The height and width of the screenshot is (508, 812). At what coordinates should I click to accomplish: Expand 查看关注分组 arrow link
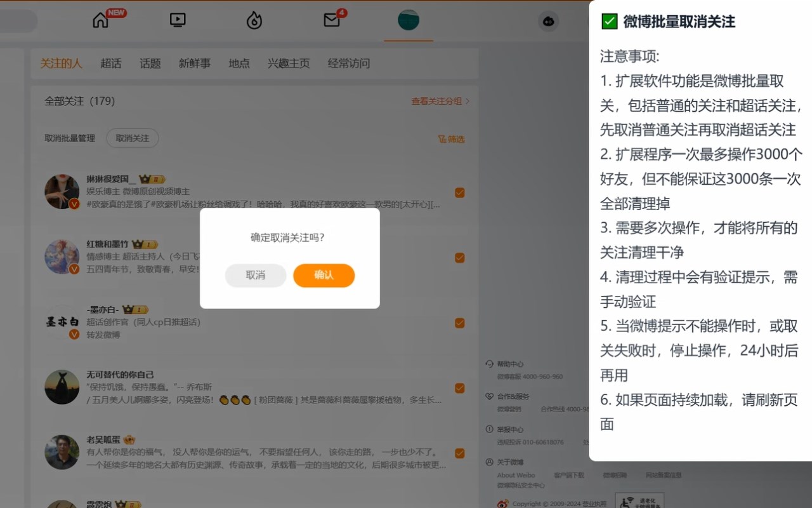click(441, 101)
